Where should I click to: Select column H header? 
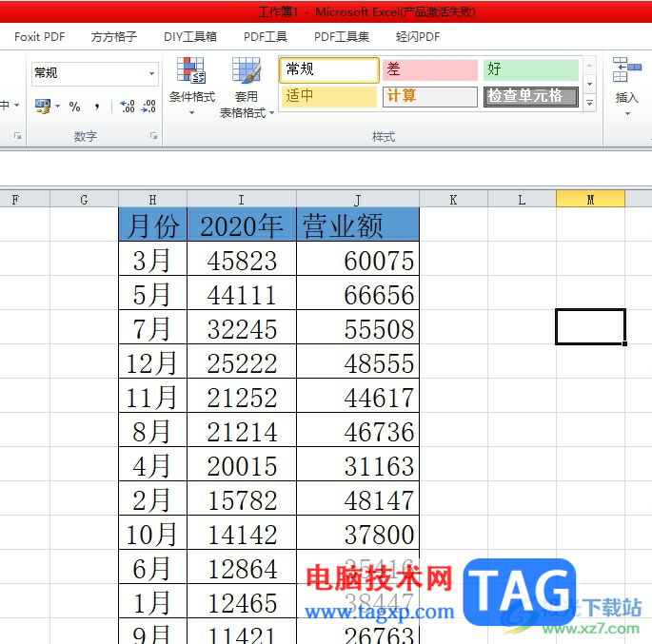[x=152, y=200]
